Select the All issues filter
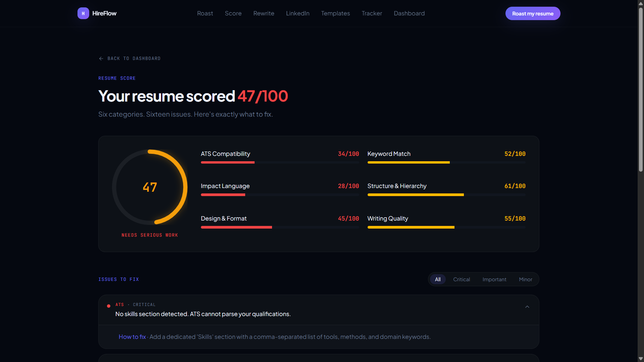This screenshot has width=644, height=362. coord(438,280)
